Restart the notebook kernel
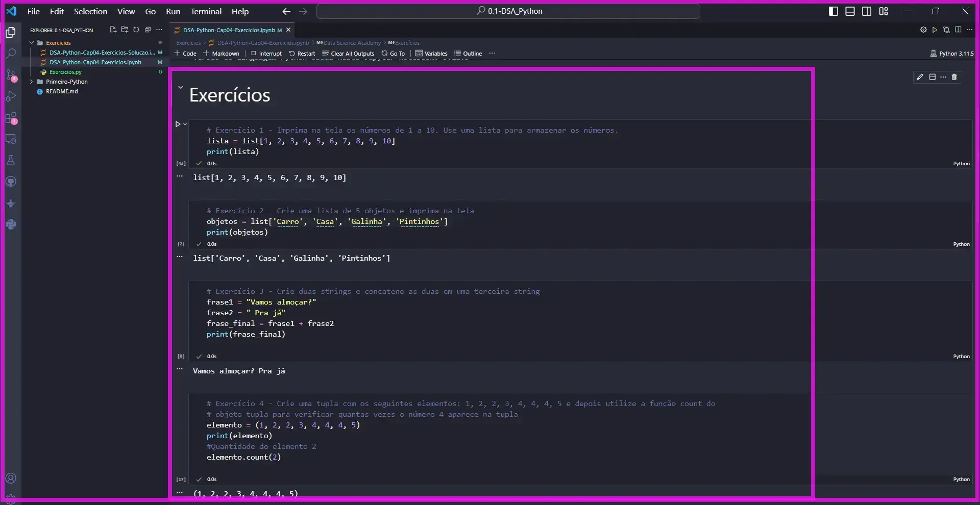 [302, 53]
